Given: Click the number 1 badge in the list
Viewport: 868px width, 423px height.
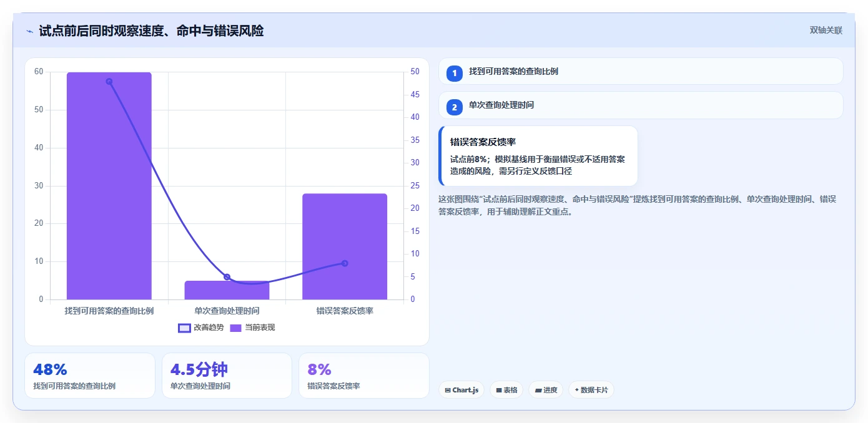Looking at the screenshot, I should click(x=455, y=73).
